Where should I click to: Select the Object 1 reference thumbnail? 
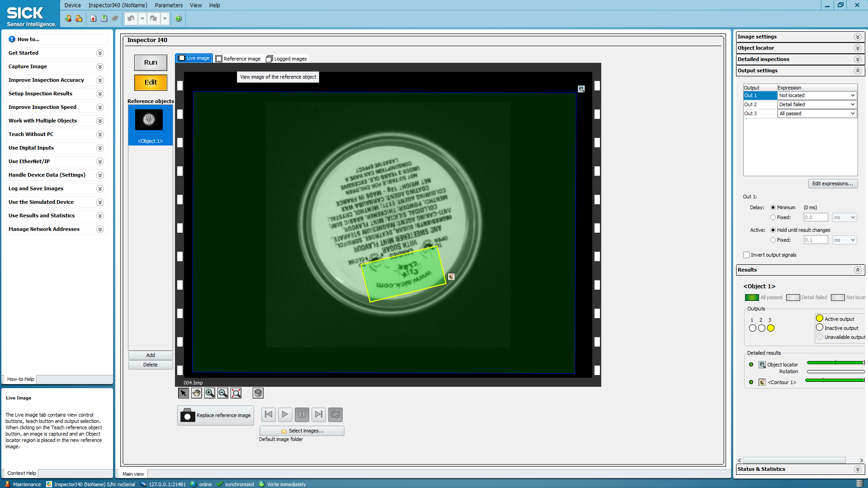point(150,120)
